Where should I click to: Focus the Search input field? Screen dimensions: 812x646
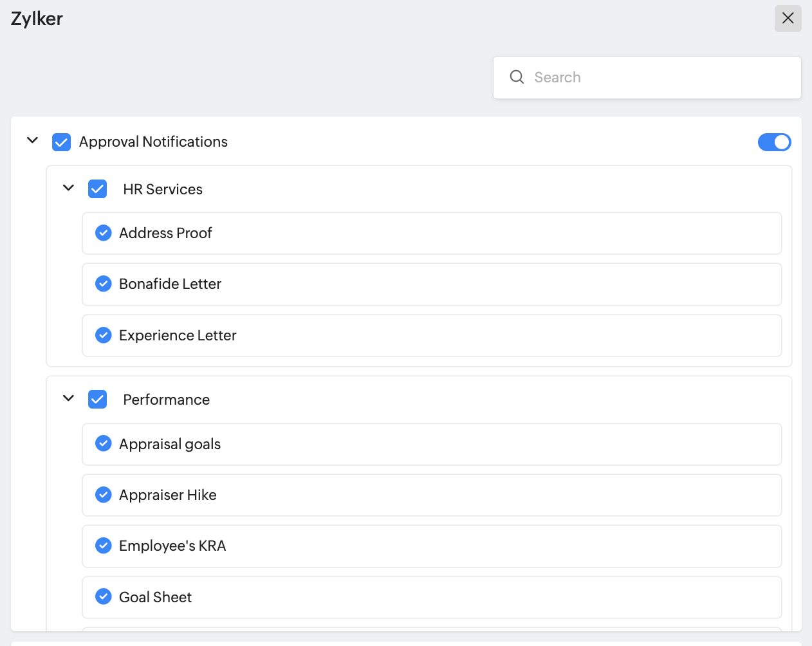coord(647,77)
